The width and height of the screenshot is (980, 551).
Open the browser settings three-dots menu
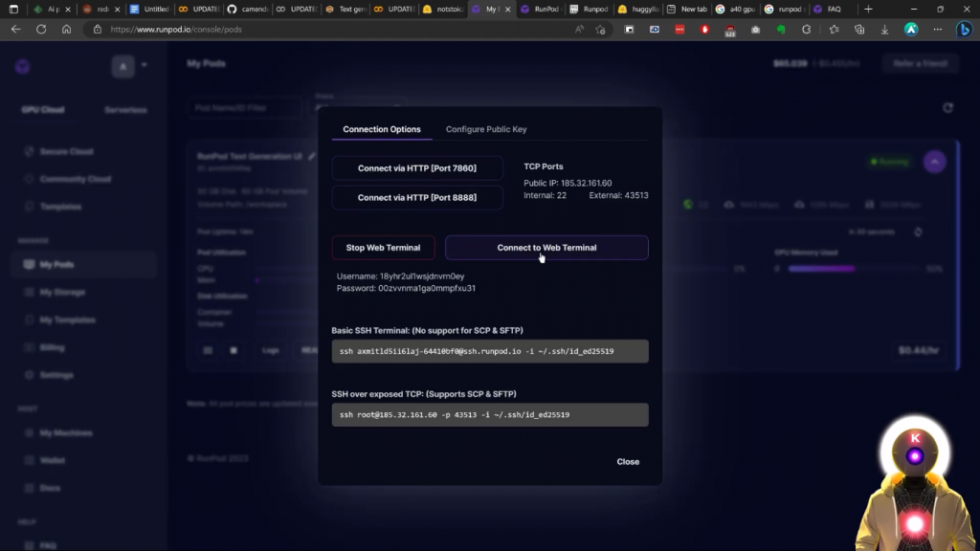[x=938, y=30]
